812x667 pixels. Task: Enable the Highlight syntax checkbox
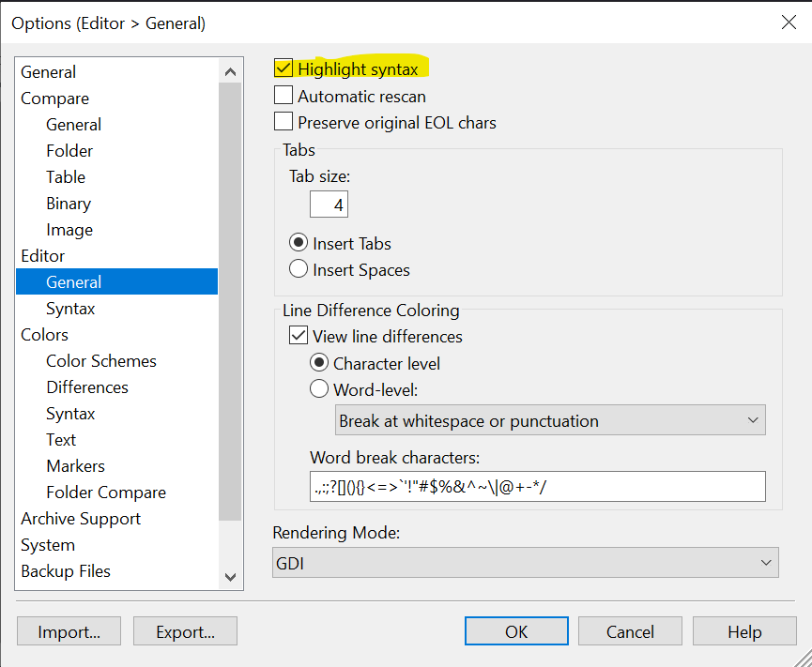tap(284, 68)
